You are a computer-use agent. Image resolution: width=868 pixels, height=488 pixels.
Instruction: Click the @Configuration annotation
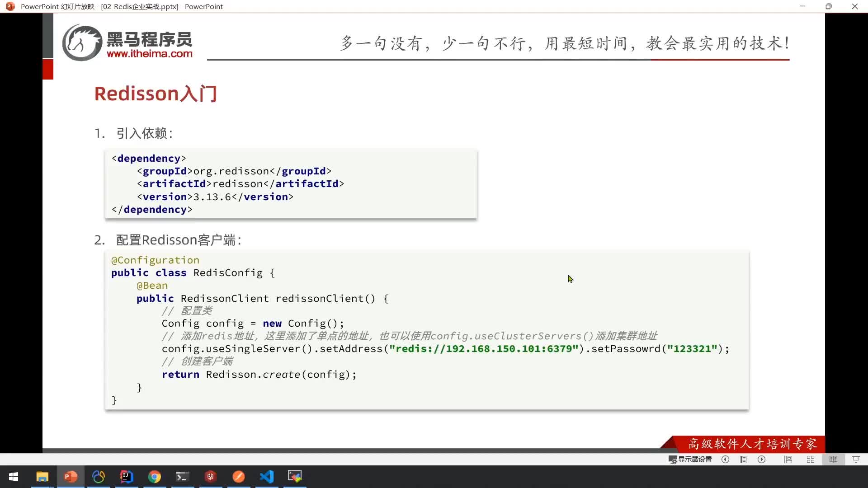155,260
